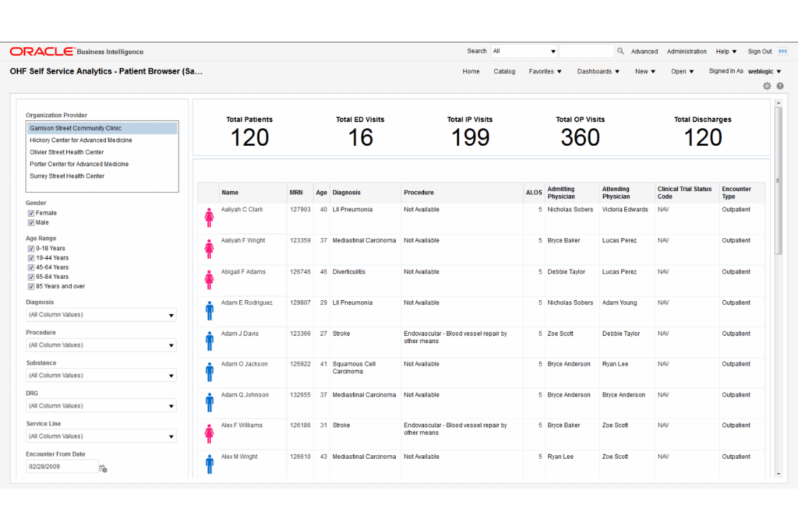Image resolution: width=798 pixels, height=532 pixels.
Task: Click the scrollbar up arrow
Action: point(778,102)
